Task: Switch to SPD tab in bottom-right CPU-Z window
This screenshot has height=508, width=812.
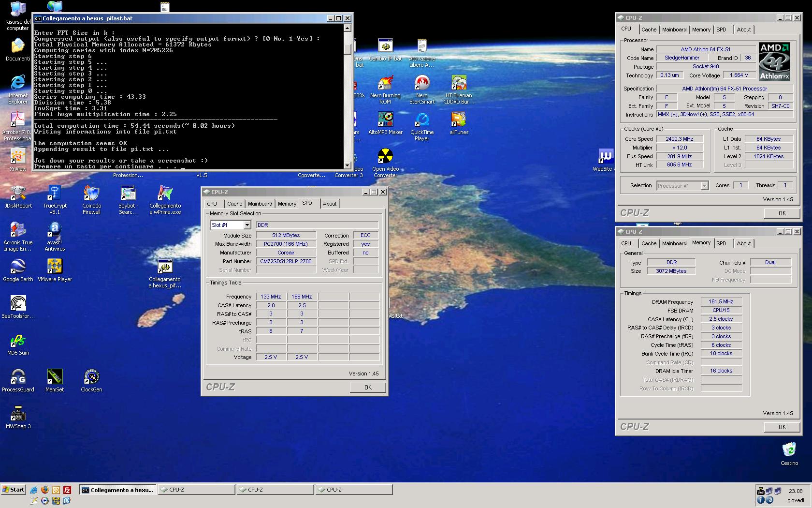Action: (721, 243)
